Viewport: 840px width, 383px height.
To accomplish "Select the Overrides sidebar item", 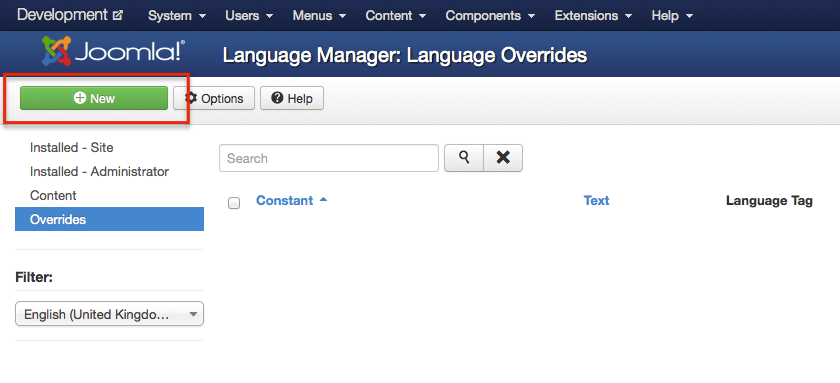I will 109,219.
